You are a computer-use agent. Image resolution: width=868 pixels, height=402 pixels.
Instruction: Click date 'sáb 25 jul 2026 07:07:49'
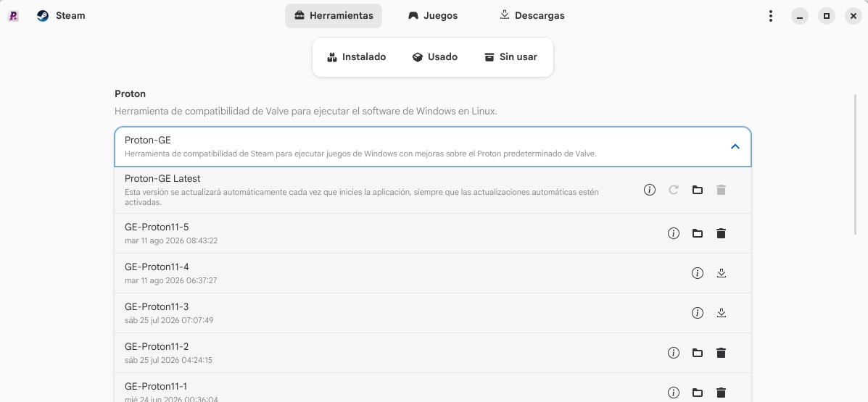tap(169, 320)
